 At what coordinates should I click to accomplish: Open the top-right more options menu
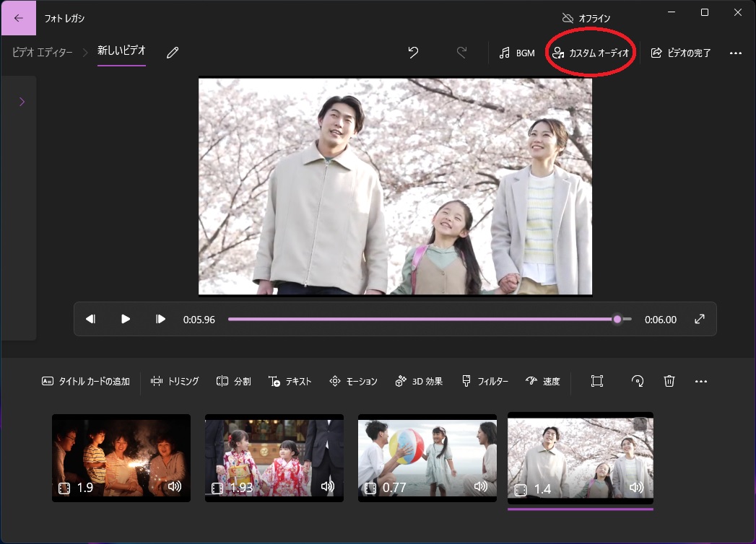pos(736,53)
